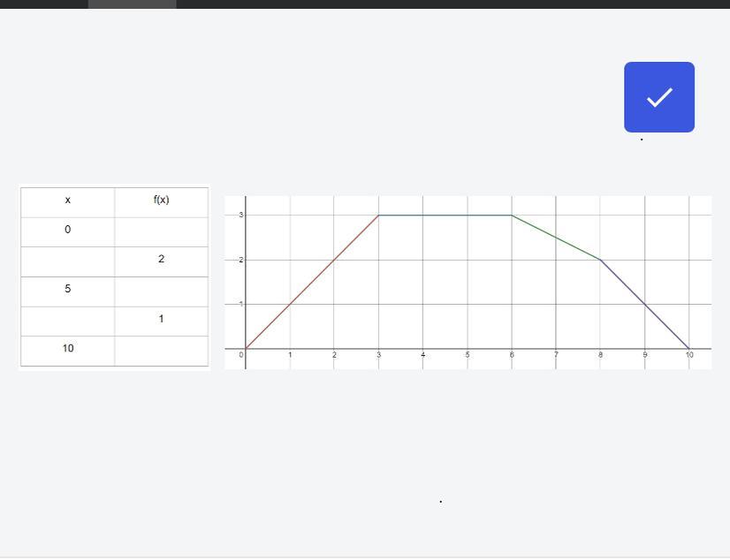Click the green descending graph segment

tap(556, 238)
